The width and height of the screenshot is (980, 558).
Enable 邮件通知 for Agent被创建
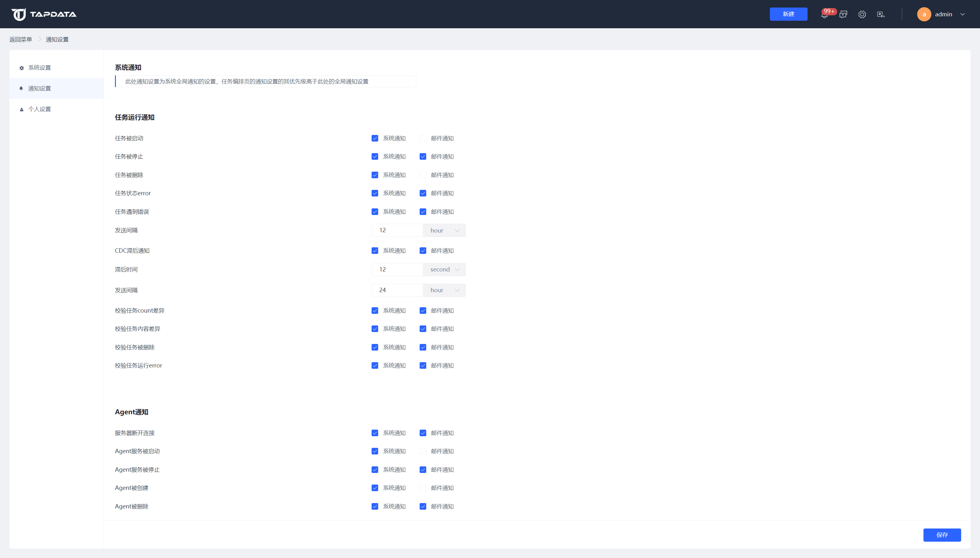(423, 488)
